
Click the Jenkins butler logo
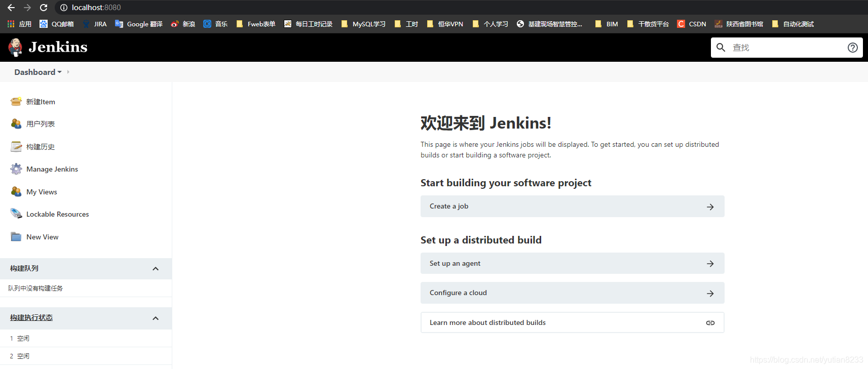pos(15,48)
